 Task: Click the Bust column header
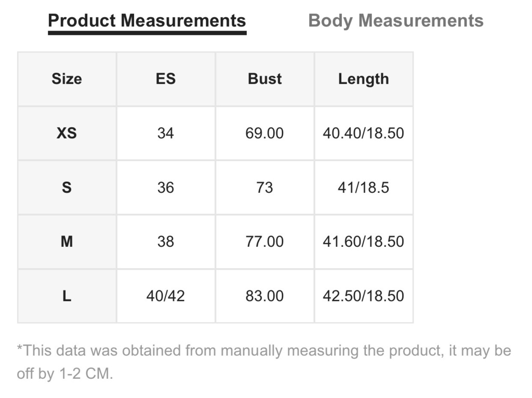[x=264, y=79]
